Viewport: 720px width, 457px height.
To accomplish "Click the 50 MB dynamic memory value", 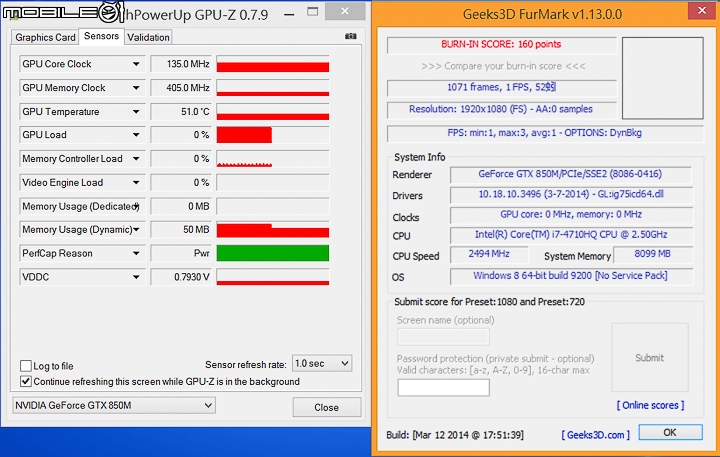I will [x=181, y=229].
